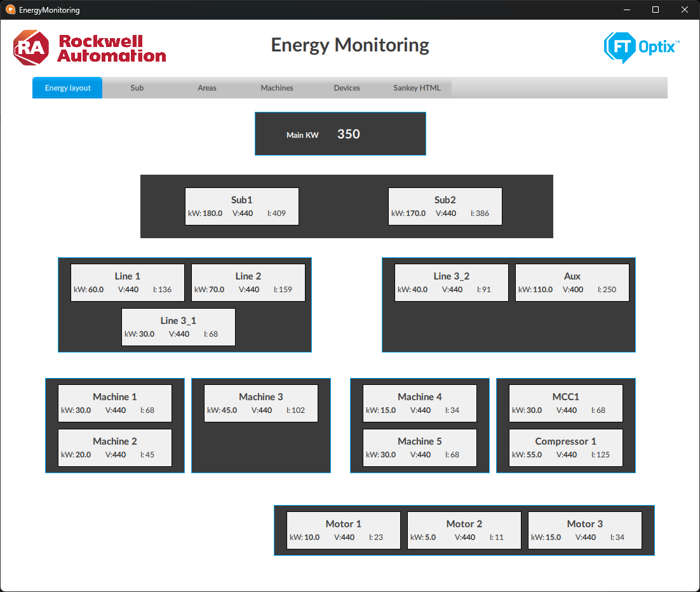Viewport: 700px width, 592px height.
Task: Switch to the Sub tab
Action: point(137,88)
